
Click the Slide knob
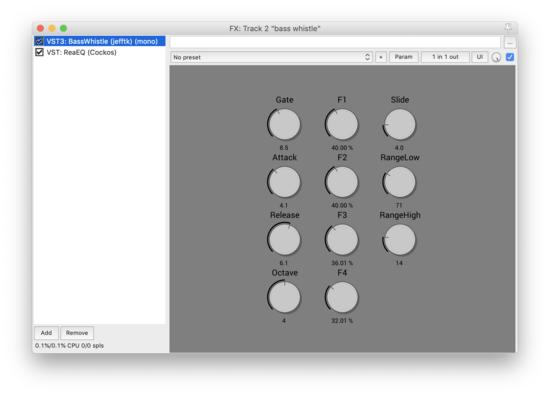399,124
